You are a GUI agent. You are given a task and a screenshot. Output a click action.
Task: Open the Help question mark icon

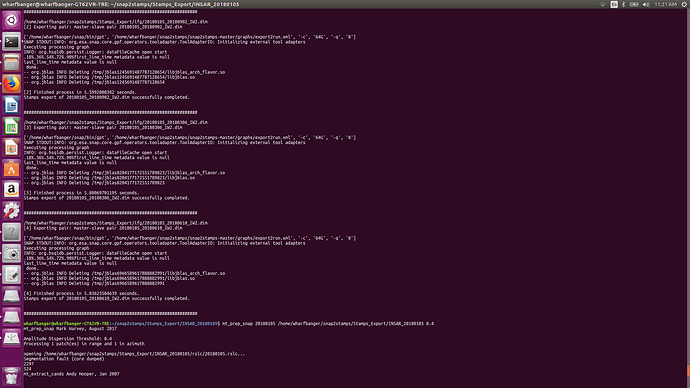tap(11, 232)
